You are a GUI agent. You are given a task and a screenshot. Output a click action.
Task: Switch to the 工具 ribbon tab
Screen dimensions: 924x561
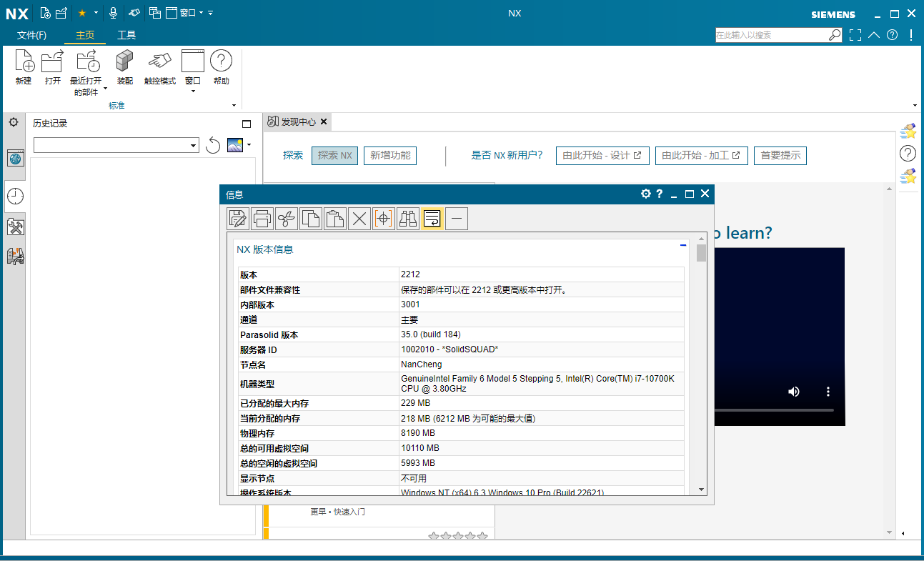point(126,35)
